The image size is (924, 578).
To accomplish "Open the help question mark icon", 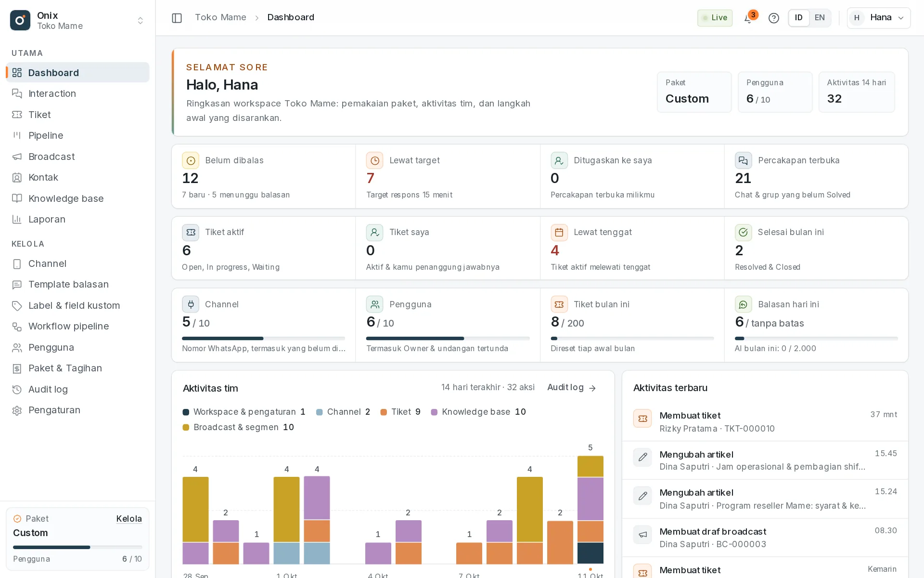I will point(773,18).
